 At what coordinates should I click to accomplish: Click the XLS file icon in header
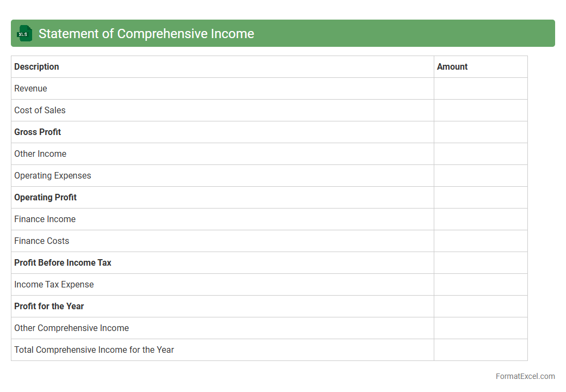point(24,34)
